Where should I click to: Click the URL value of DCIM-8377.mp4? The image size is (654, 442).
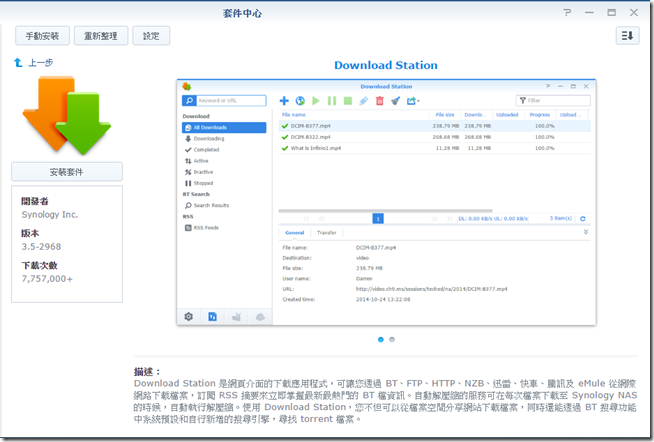pos(431,289)
